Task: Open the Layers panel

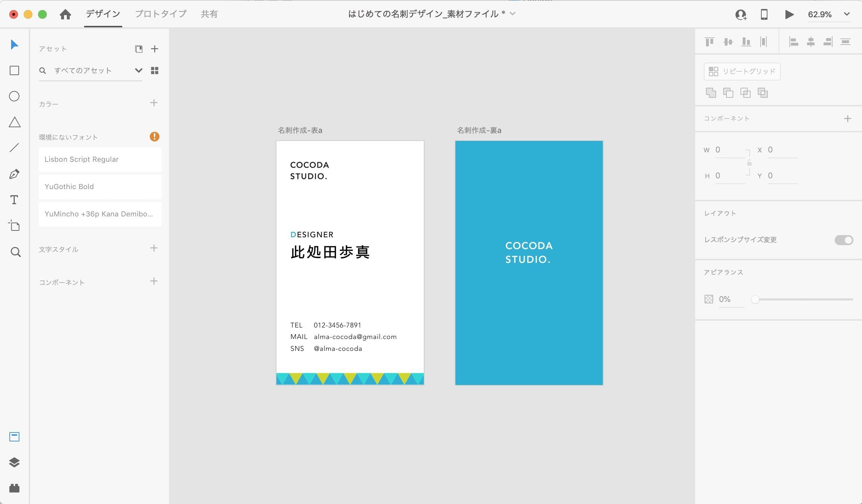Action: pyautogui.click(x=14, y=462)
